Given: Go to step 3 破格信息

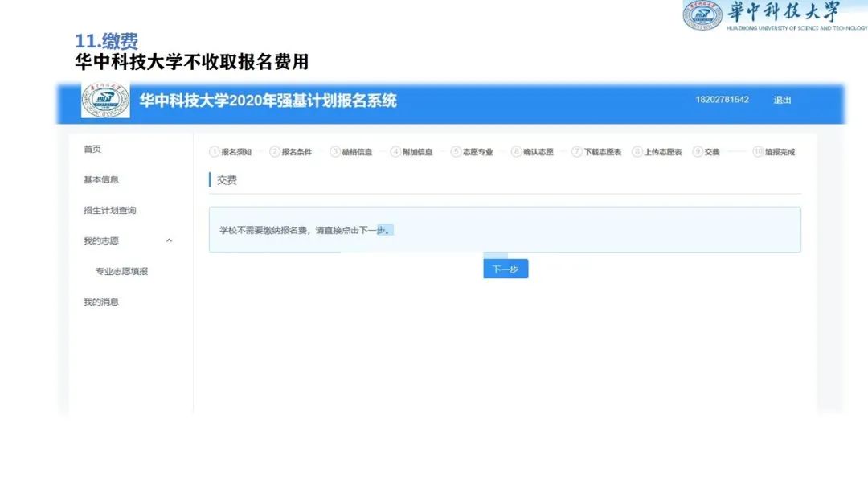Looking at the screenshot, I should [x=351, y=152].
